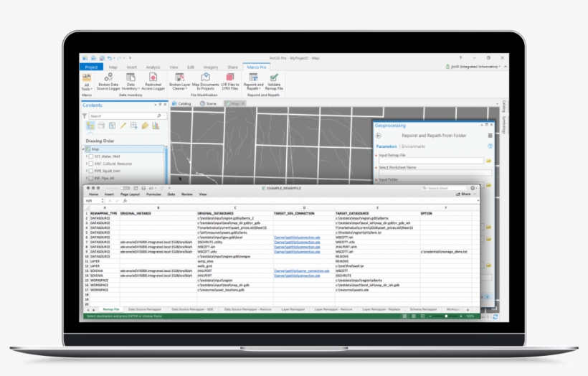Click the Validate Remap File tool
Viewport: 588px width, 376px height.
pyautogui.click(x=274, y=81)
